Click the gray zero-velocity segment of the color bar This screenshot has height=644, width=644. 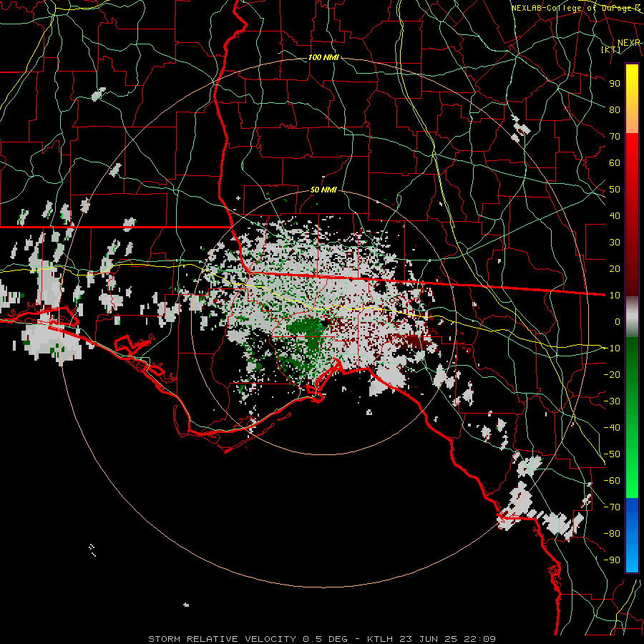(632, 317)
